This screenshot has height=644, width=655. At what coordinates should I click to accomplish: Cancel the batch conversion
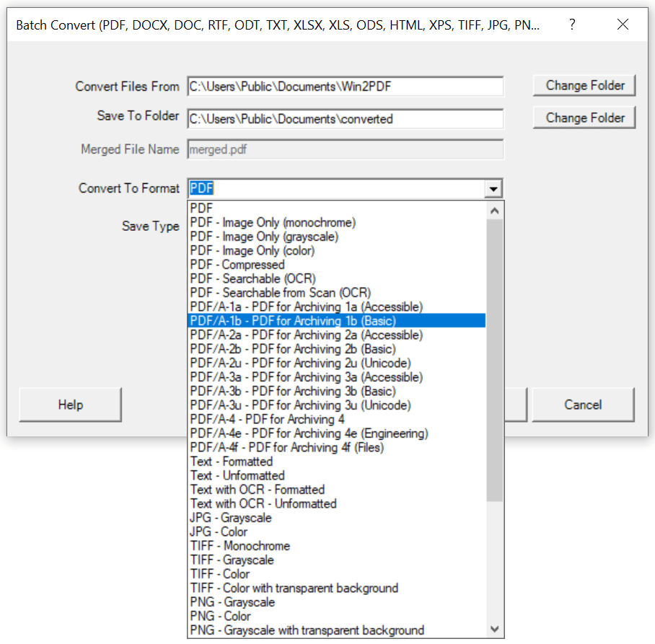coord(583,405)
